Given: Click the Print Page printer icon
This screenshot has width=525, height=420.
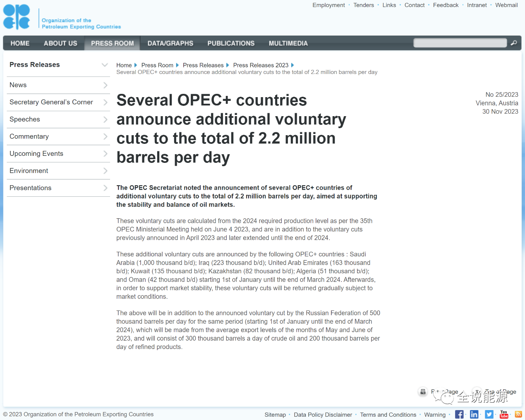Looking at the screenshot, I should click(x=423, y=391).
